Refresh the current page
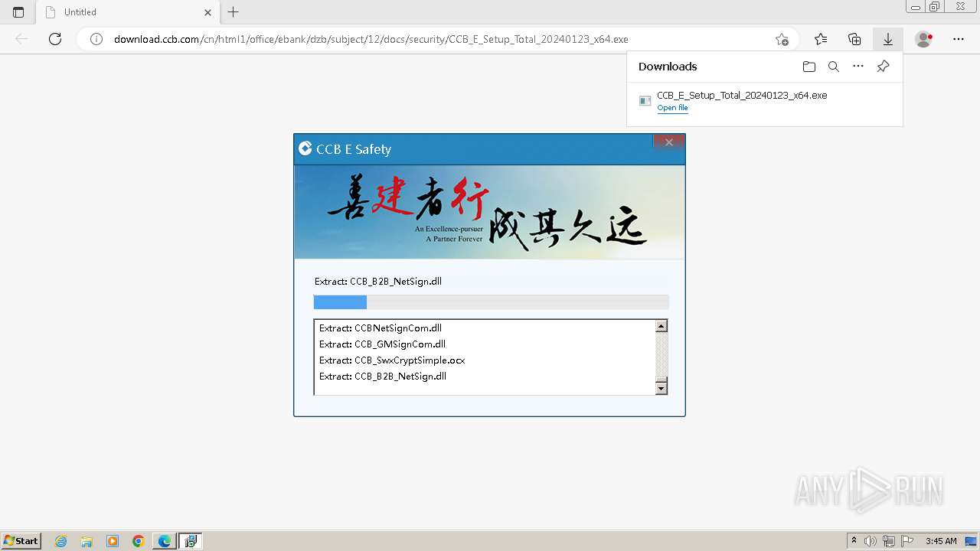Screen dimensions: 980x551 pyautogui.click(x=55, y=39)
